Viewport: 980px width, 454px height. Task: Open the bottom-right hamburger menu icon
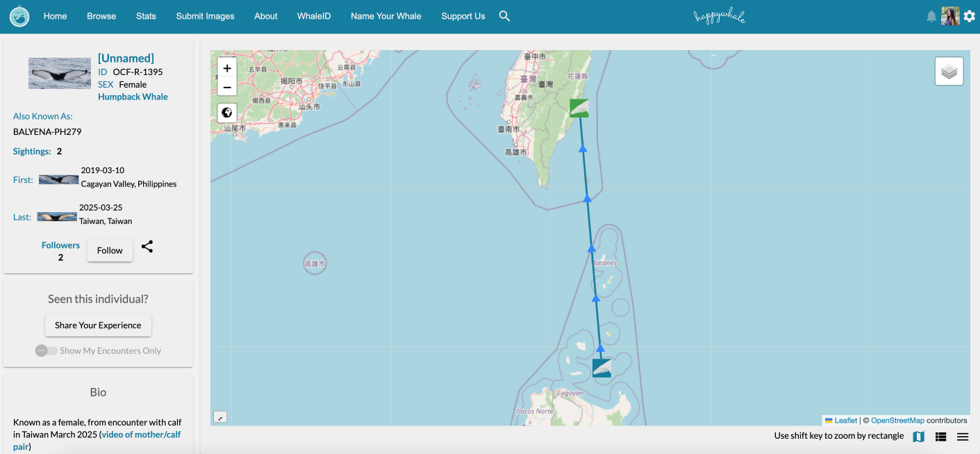963,437
